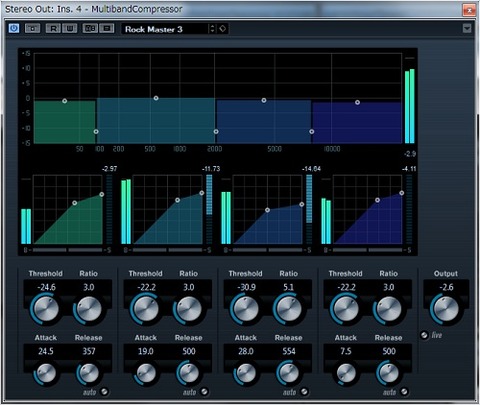Click the Write automation W button

(69, 29)
